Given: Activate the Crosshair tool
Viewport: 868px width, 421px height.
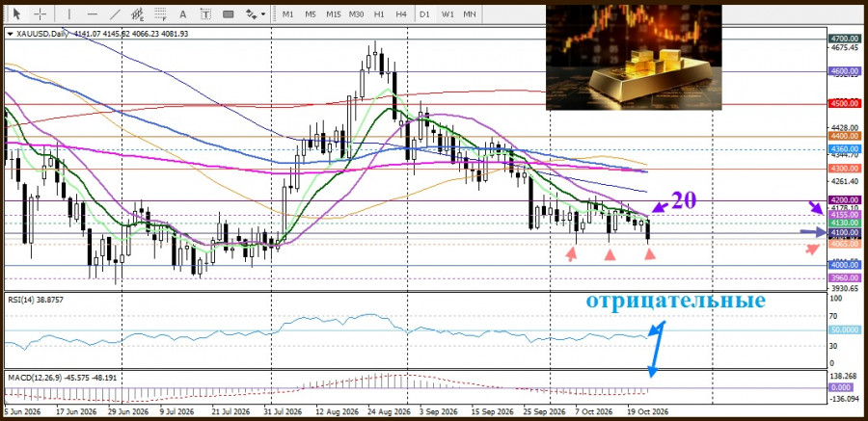Looking at the screenshot, I should coord(41,13).
